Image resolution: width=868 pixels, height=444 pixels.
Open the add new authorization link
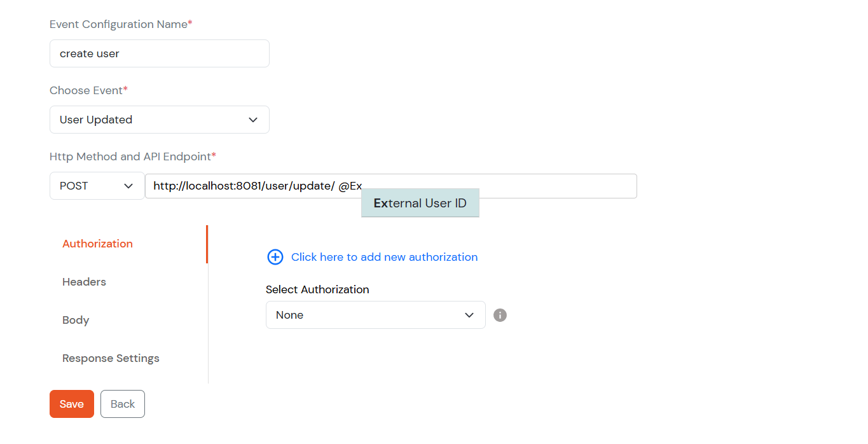(384, 257)
